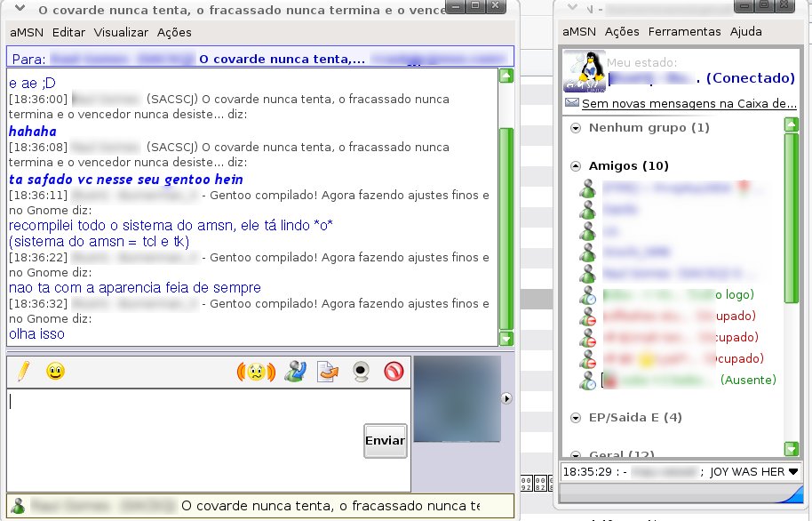
Task: Click the chat history scrollbar thumb
Action: click(x=506, y=228)
